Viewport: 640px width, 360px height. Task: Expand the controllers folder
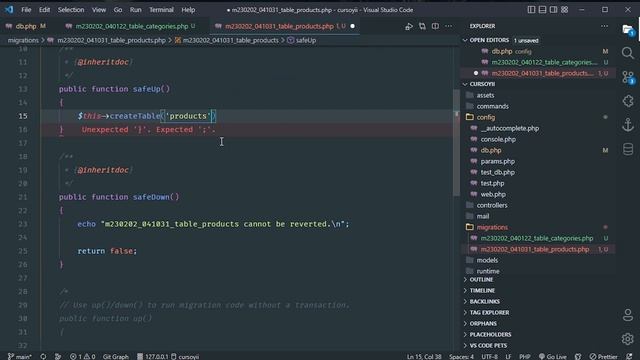(x=538, y=205)
